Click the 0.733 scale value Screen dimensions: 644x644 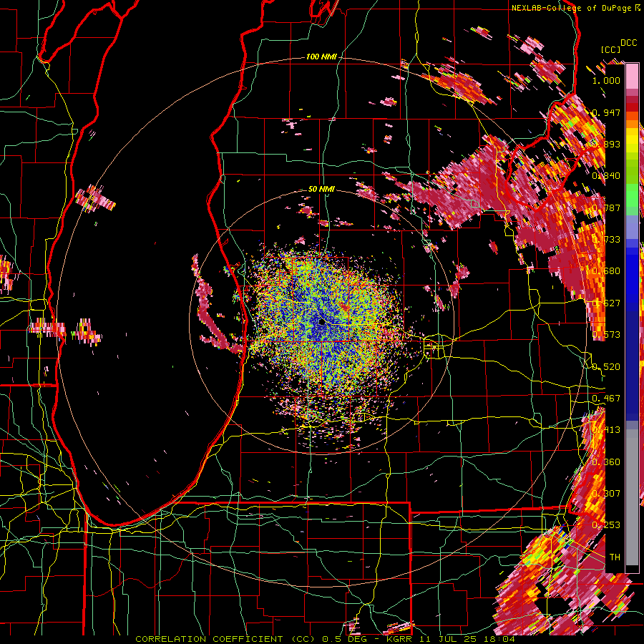(606, 240)
